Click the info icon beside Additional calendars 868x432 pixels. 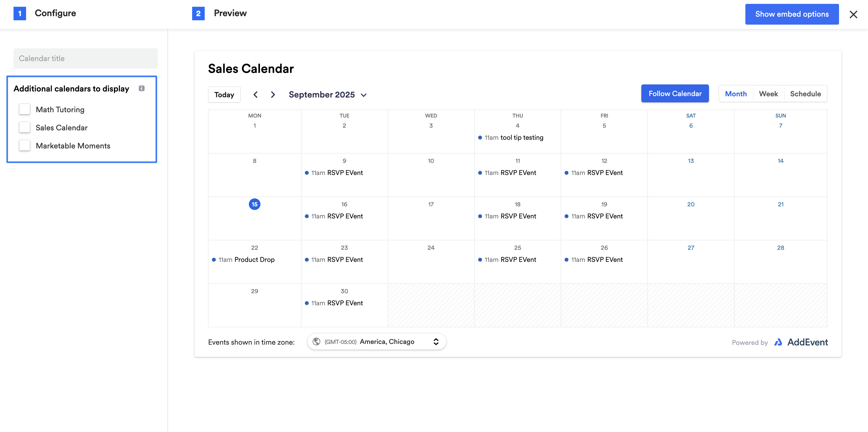[x=141, y=88]
